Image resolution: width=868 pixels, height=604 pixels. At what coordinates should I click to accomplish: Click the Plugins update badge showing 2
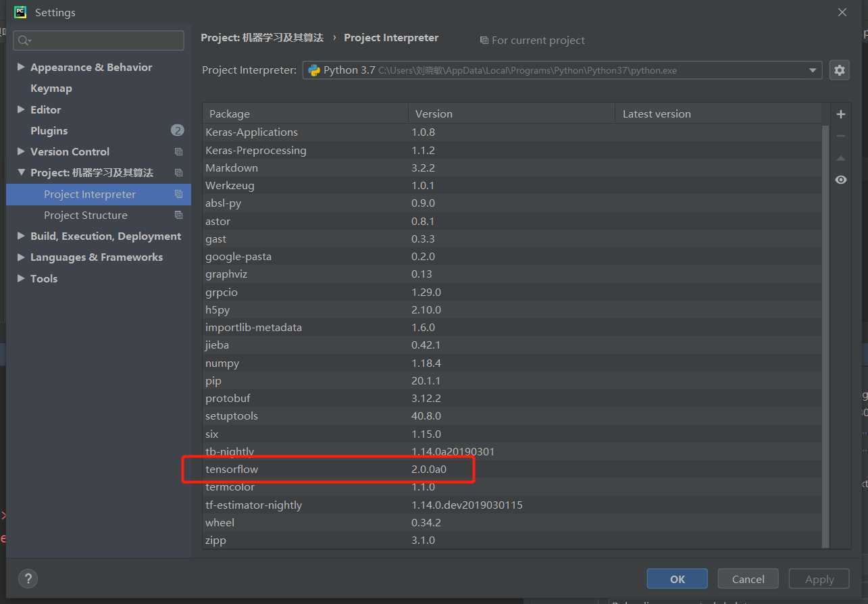coord(177,130)
